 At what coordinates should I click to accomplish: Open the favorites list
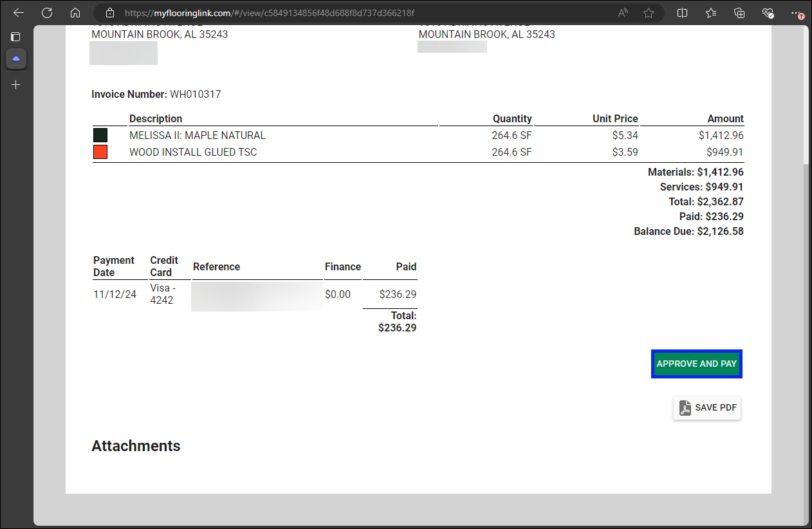point(711,13)
